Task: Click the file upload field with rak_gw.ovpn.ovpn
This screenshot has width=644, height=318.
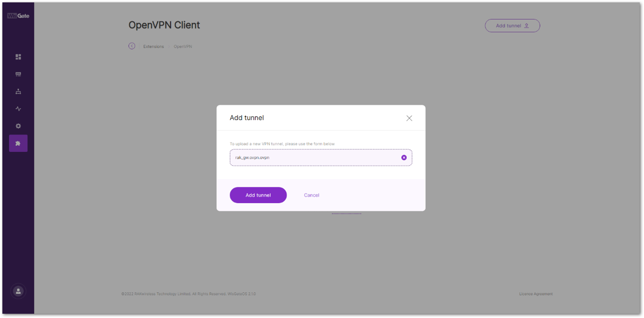Action: [313, 158]
